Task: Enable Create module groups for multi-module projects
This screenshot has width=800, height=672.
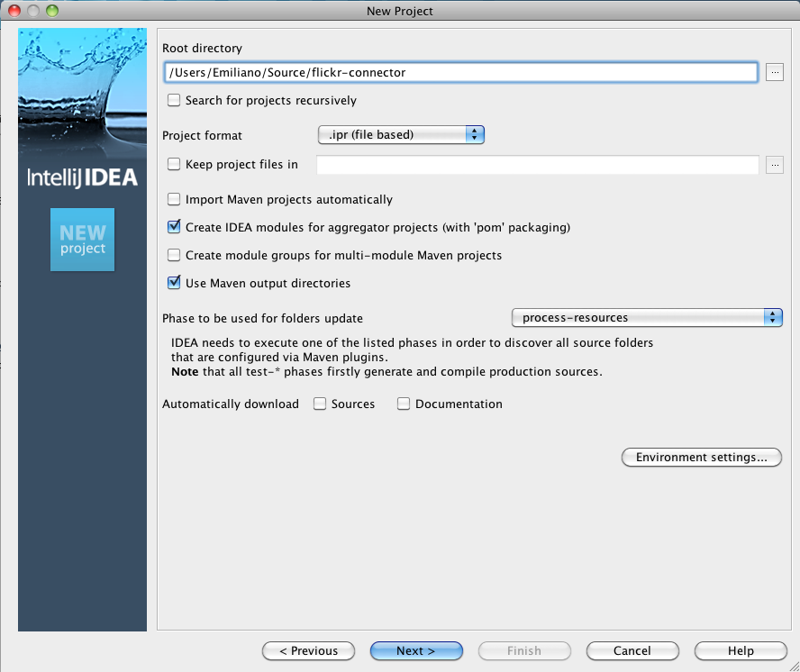Action: (174, 256)
